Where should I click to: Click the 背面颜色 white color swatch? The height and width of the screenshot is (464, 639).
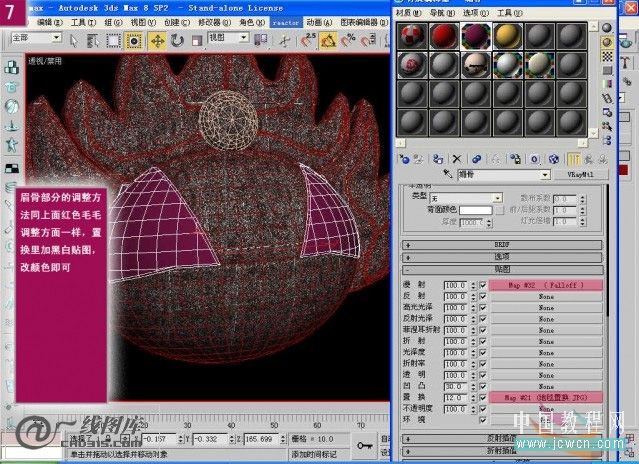pos(476,210)
